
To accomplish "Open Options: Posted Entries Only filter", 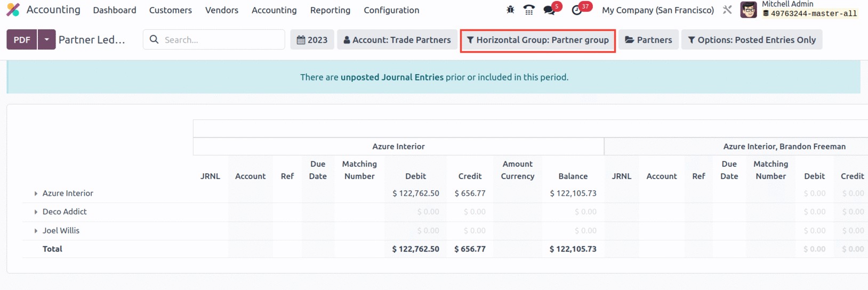I will [752, 39].
